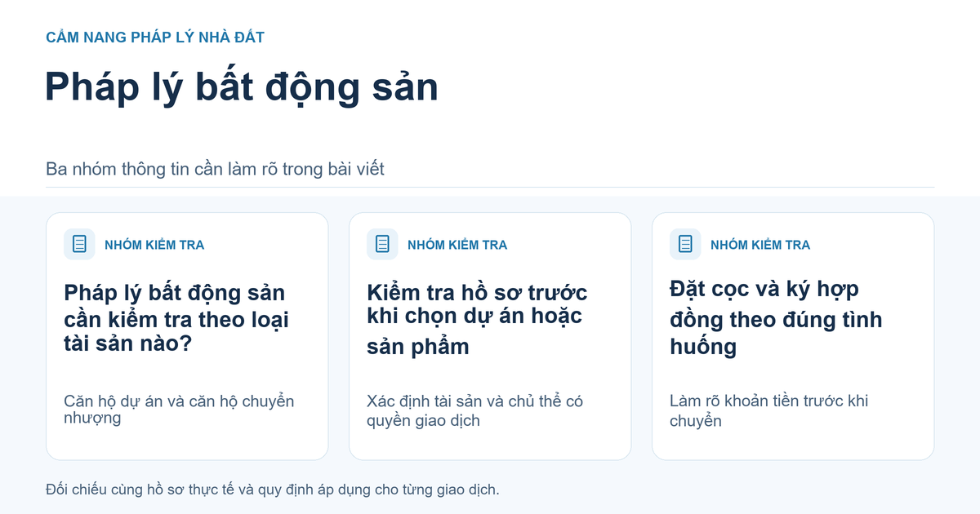Click 'Xác định tài sản và chủ thể có quyền giao dịch'

(x=475, y=411)
